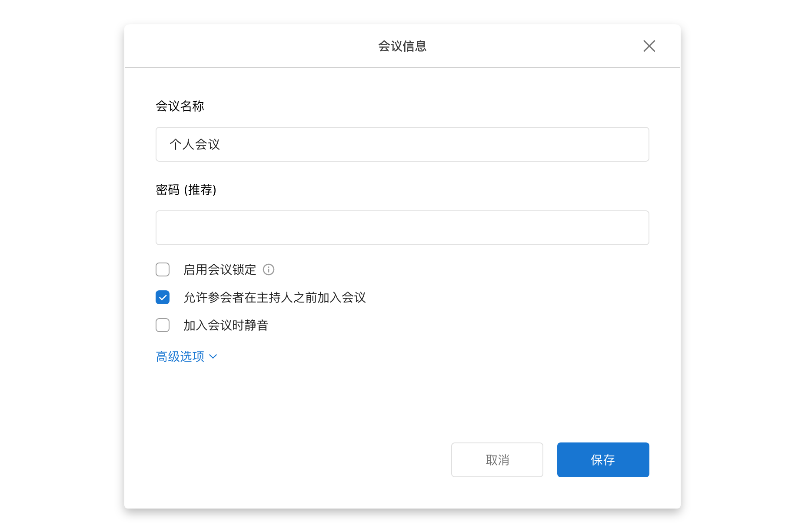805x532 pixels.
Task: Uncheck 允许参会者在主持人之前加入会议 checkbox
Action: pyautogui.click(x=163, y=298)
